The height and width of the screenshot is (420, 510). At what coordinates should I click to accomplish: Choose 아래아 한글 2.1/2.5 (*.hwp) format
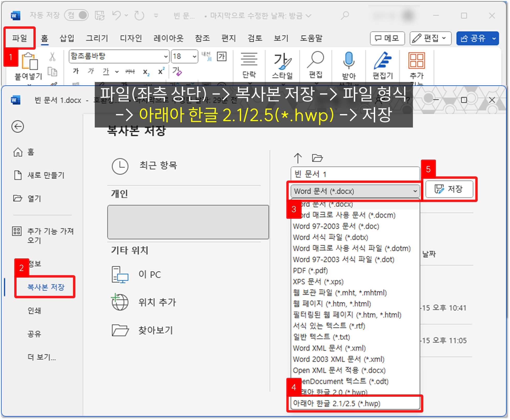coord(337,403)
